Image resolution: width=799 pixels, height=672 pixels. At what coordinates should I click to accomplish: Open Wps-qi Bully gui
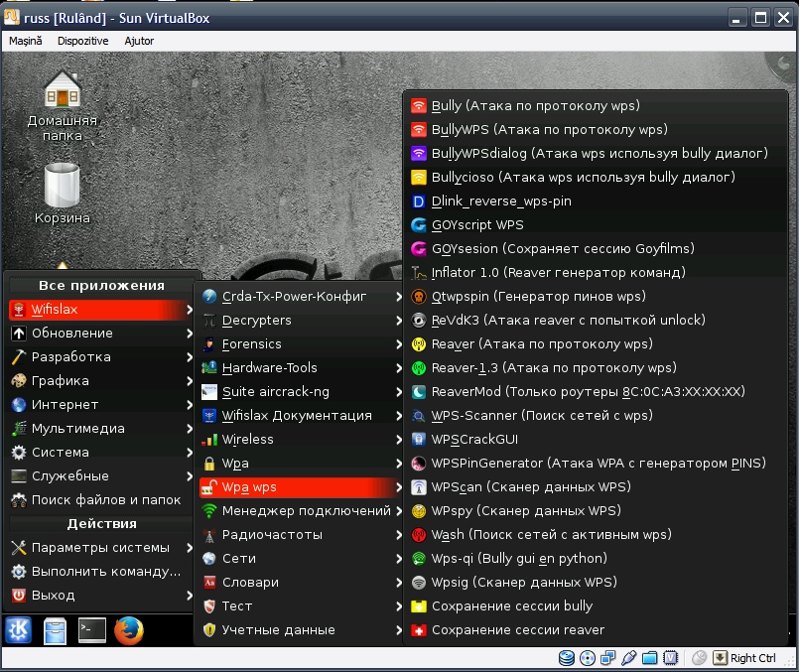click(596, 559)
